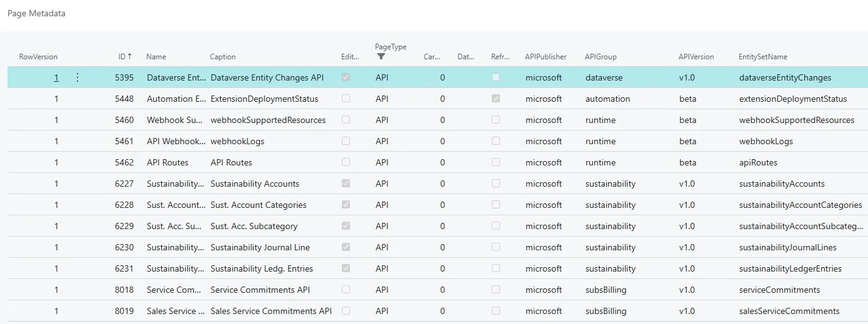This screenshot has height=324, width=868.
Task: Click the APIGroup cell dataverse
Action: click(604, 77)
